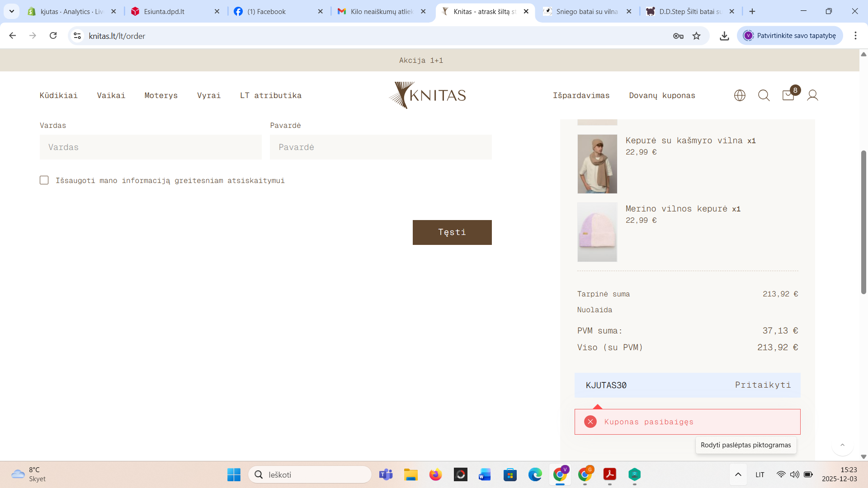Click the Chrome downloads icon

724,36
